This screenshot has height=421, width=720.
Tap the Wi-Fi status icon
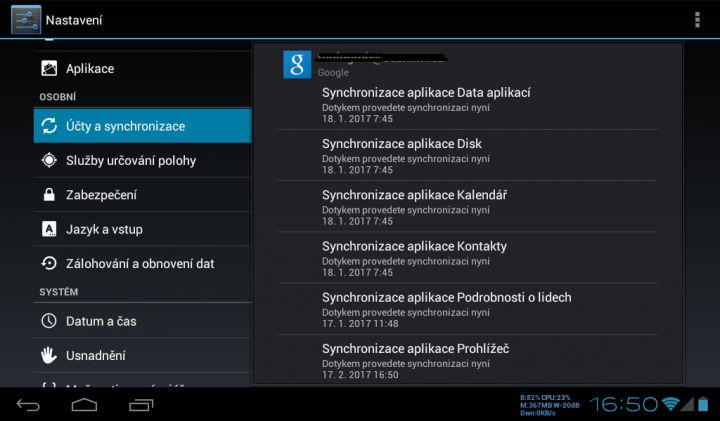670,404
